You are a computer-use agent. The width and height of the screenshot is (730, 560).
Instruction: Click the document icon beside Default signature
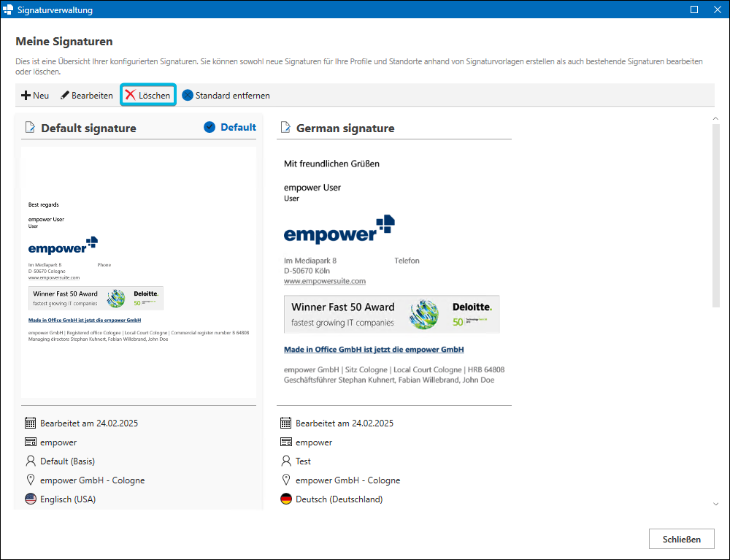pyautogui.click(x=30, y=127)
